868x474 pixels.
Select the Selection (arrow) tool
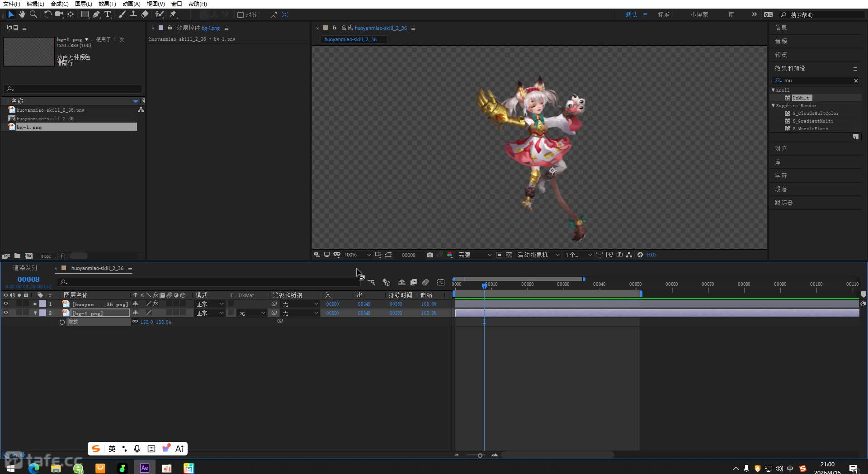pyautogui.click(x=11, y=14)
